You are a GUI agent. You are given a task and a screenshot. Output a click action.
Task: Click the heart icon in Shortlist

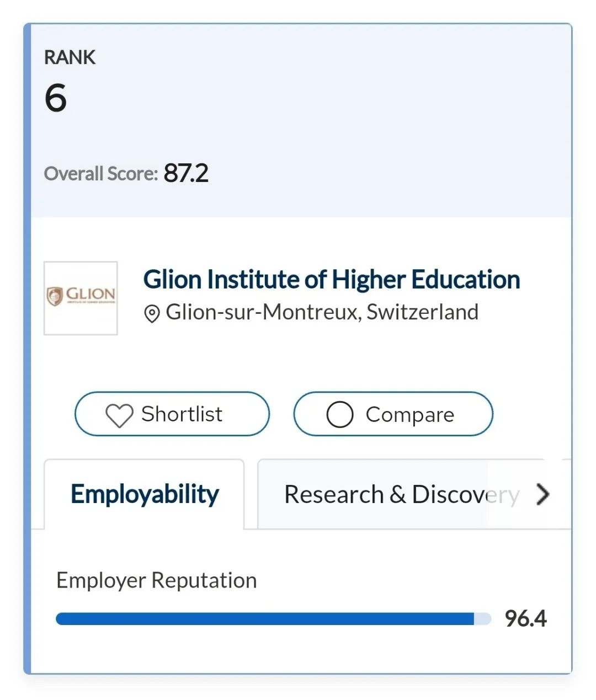point(119,415)
